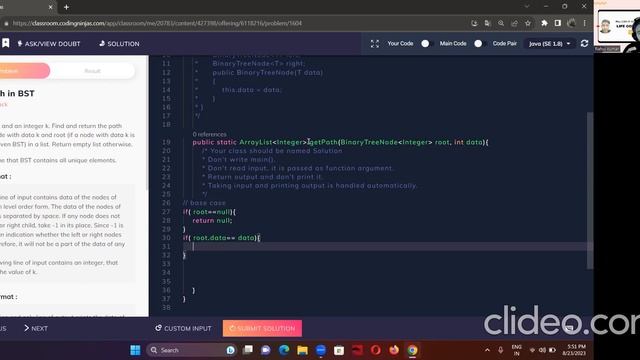Open Bing chat icon in taskbar search

click(231, 350)
